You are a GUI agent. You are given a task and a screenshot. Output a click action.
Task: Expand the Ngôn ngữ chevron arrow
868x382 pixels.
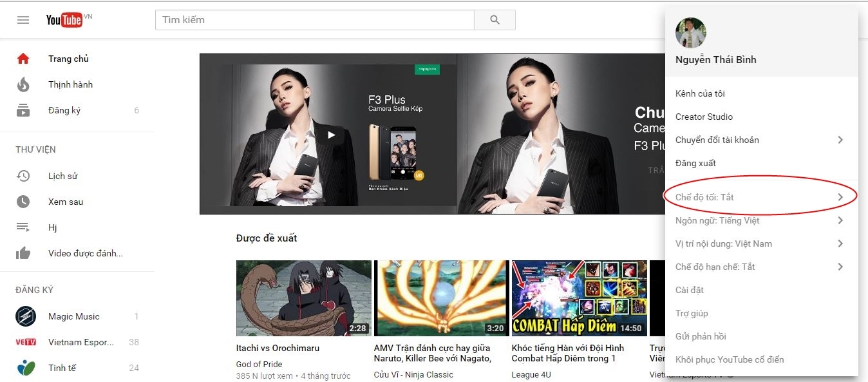840,220
